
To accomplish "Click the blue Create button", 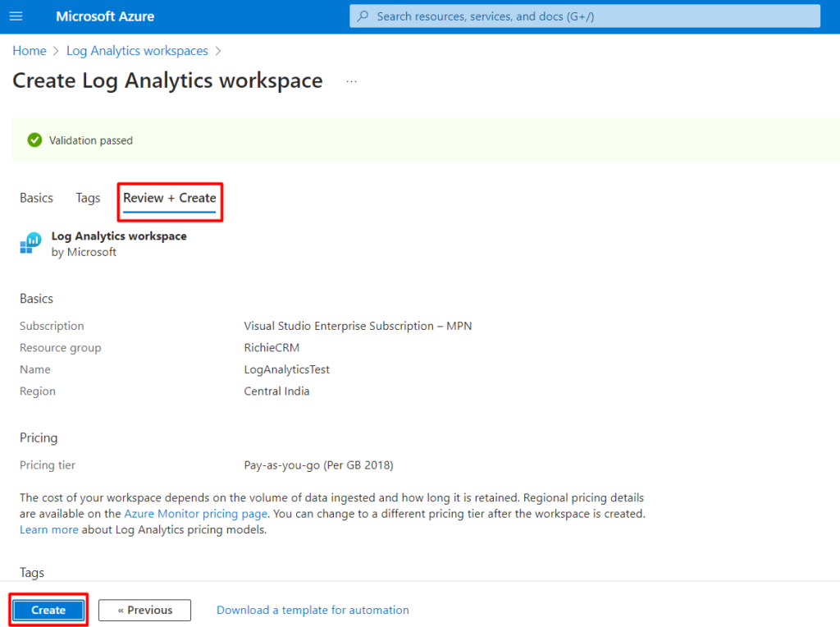I will click(48, 610).
